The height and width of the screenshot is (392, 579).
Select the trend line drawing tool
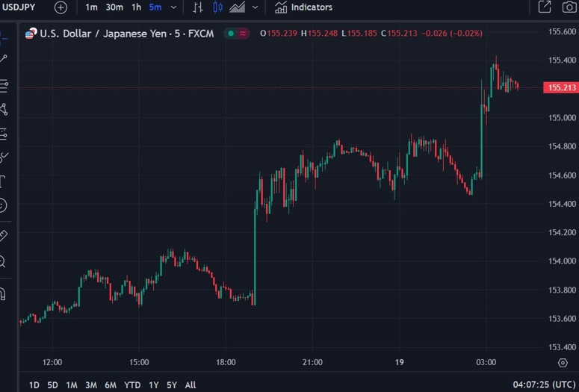coord(4,59)
